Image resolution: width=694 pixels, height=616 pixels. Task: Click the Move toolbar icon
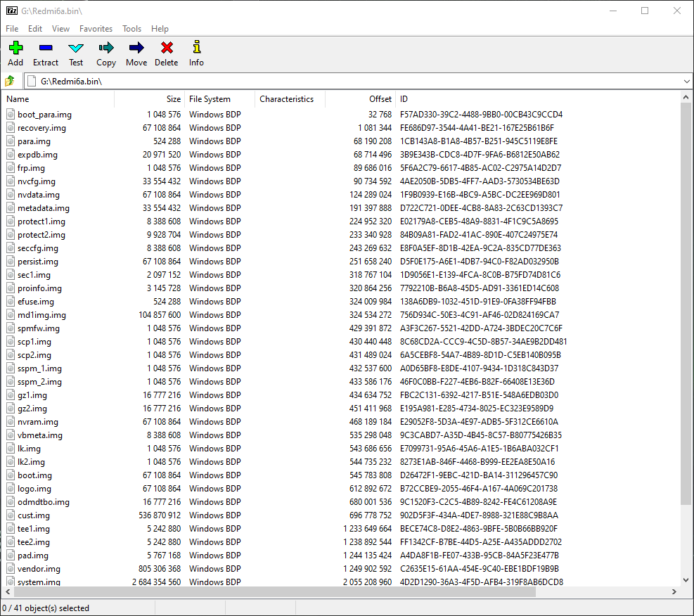point(136,48)
